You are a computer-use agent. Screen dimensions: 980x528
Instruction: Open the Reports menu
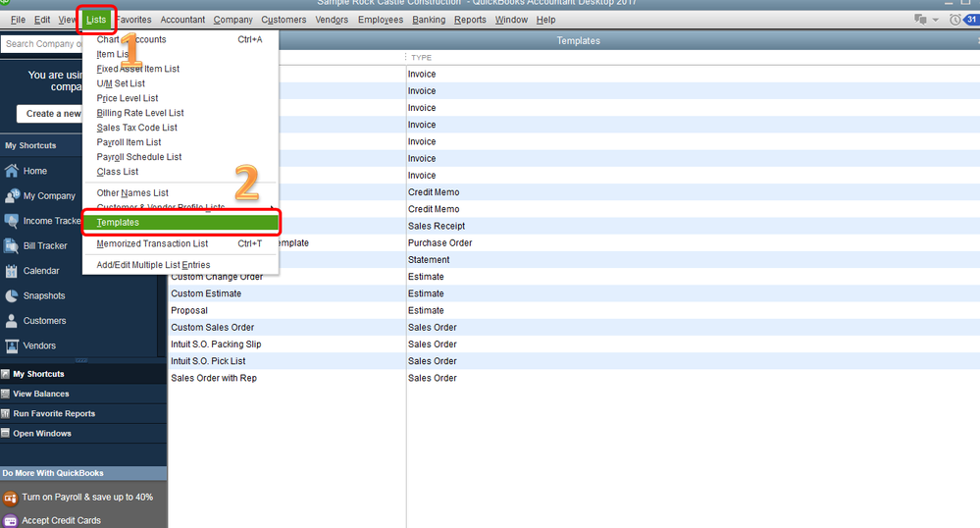(x=470, y=20)
